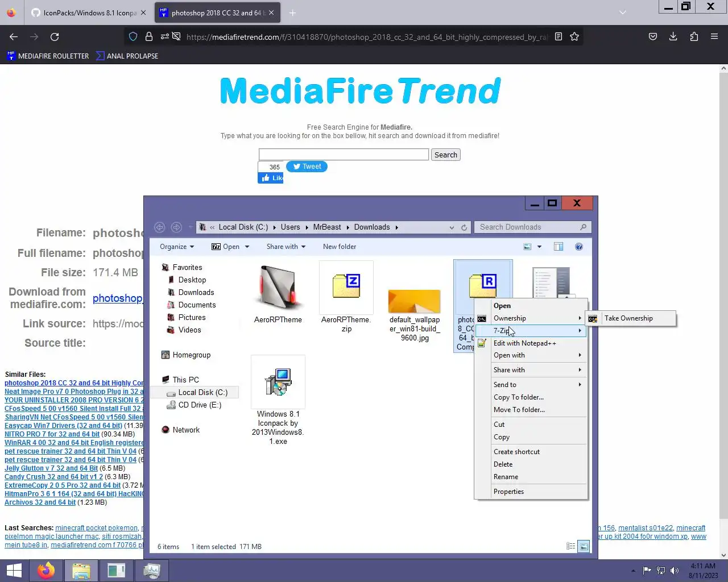Click the tracking protection shield icon

point(133,37)
